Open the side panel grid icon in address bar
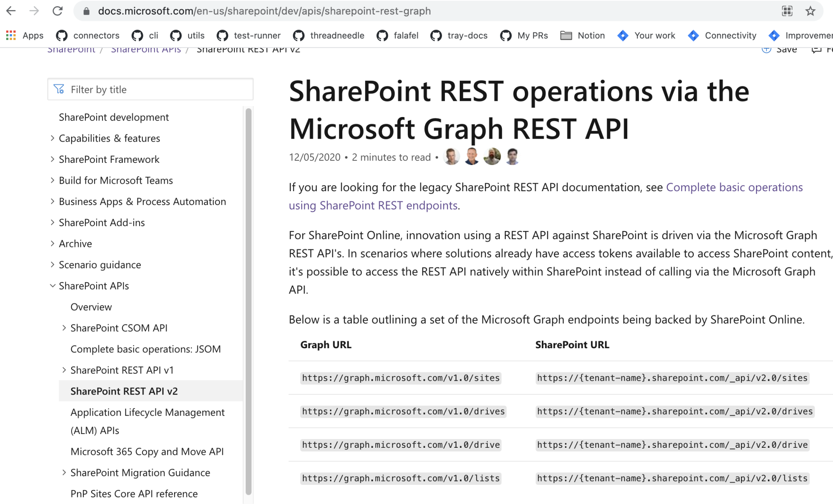The height and width of the screenshot is (504, 833). pos(787,11)
